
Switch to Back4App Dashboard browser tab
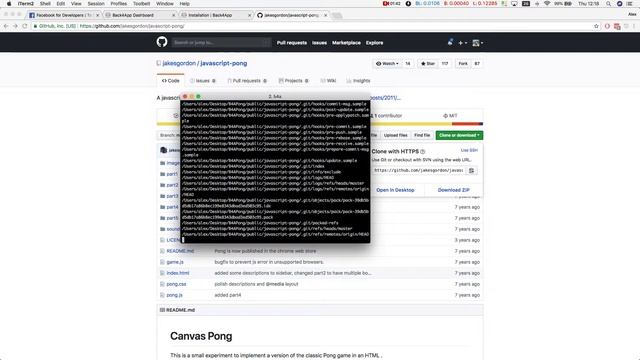[139, 15]
